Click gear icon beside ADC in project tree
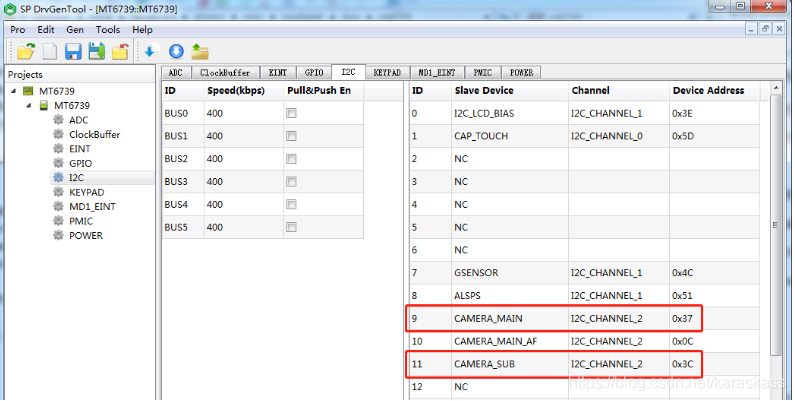The image size is (795, 401). pyautogui.click(x=59, y=120)
